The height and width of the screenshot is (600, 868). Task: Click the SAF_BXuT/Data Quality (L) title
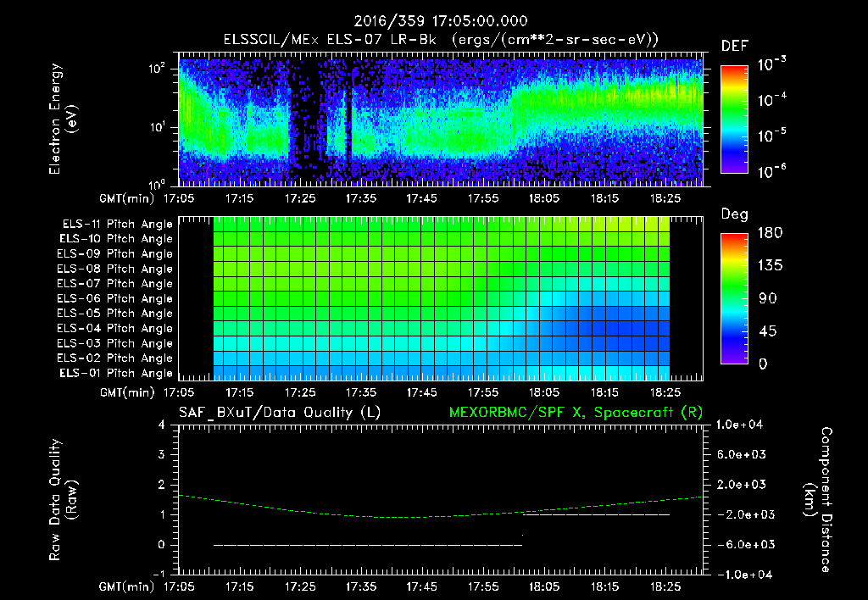point(280,413)
